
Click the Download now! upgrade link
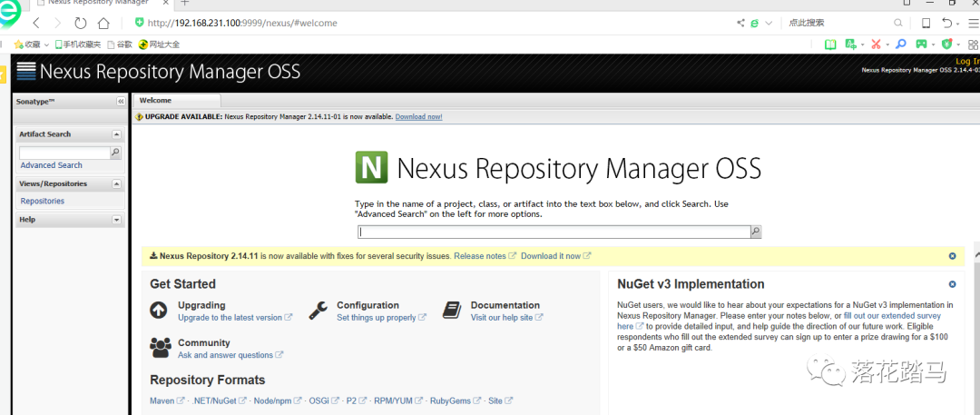click(418, 117)
